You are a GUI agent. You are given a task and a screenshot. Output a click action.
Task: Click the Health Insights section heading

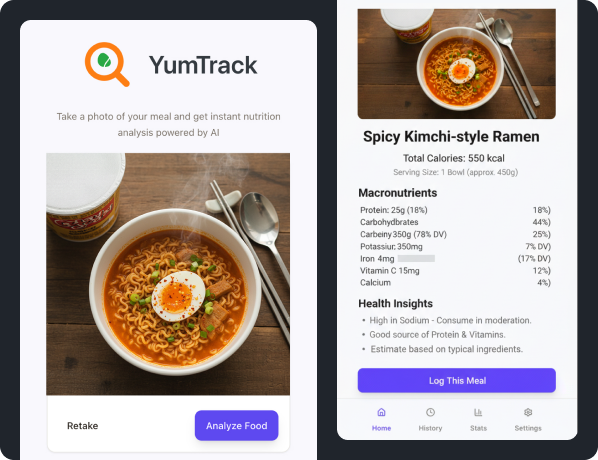tap(395, 304)
